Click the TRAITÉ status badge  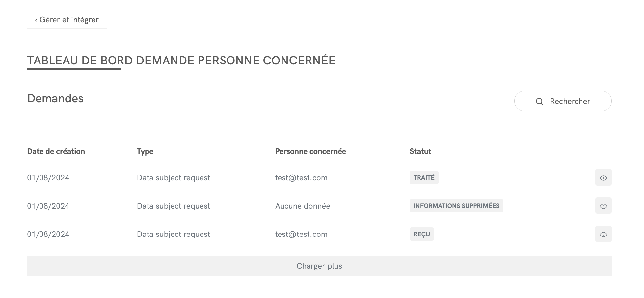click(424, 178)
